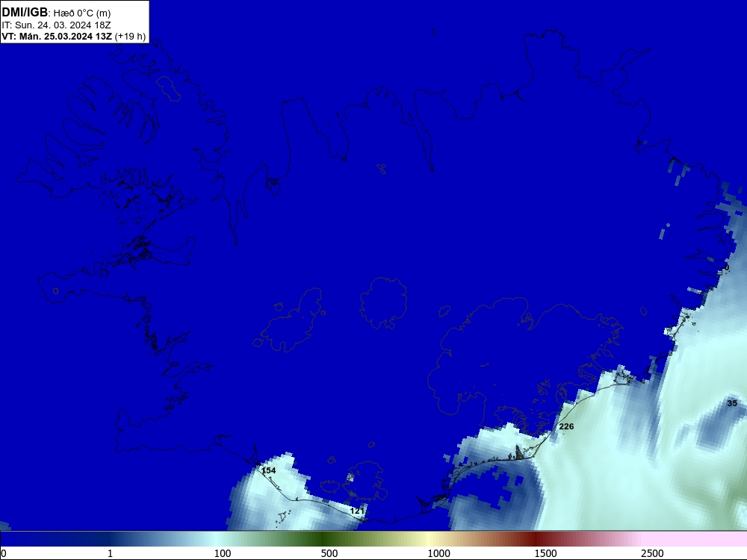The height and width of the screenshot is (560, 747).
Task: Click the color scale label 100
Action: coord(223,553)
